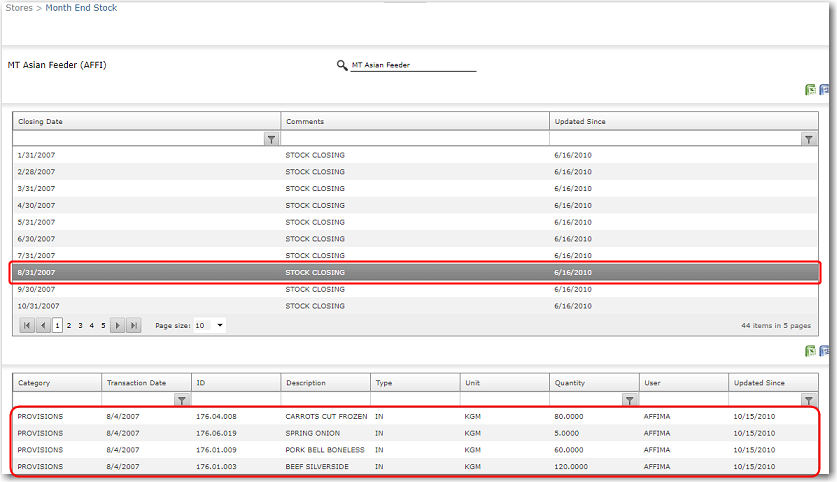Click the magnifier search icon

tap(342, 66)
